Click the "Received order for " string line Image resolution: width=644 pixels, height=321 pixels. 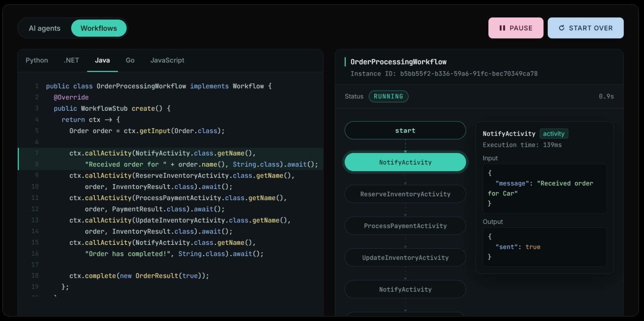201,164
